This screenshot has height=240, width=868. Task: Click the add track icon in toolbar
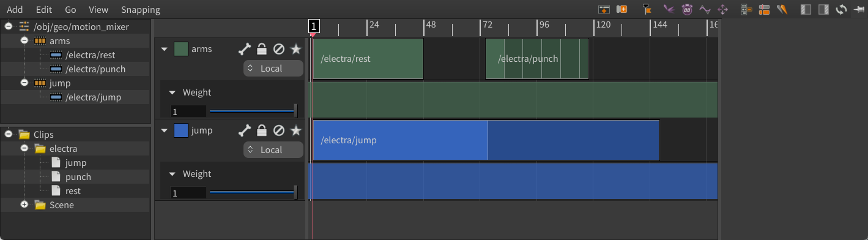(x=604, y=9)
